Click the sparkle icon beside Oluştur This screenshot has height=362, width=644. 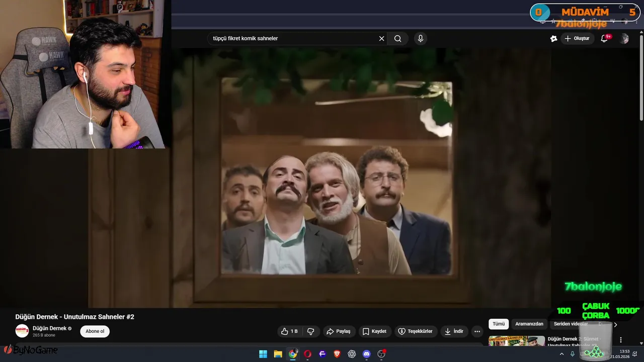553,38
